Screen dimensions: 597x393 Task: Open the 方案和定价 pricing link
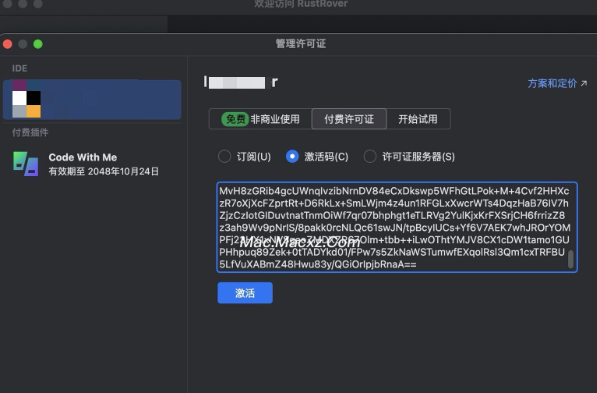(552, 83)
